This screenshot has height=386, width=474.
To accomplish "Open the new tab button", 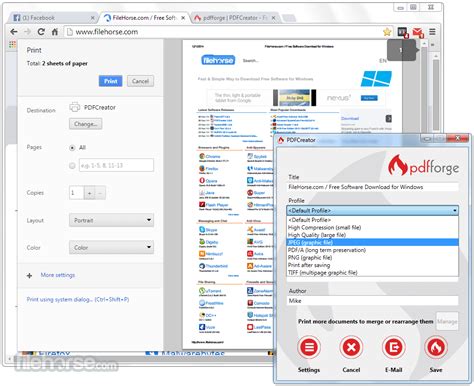I will click(288, 18).
